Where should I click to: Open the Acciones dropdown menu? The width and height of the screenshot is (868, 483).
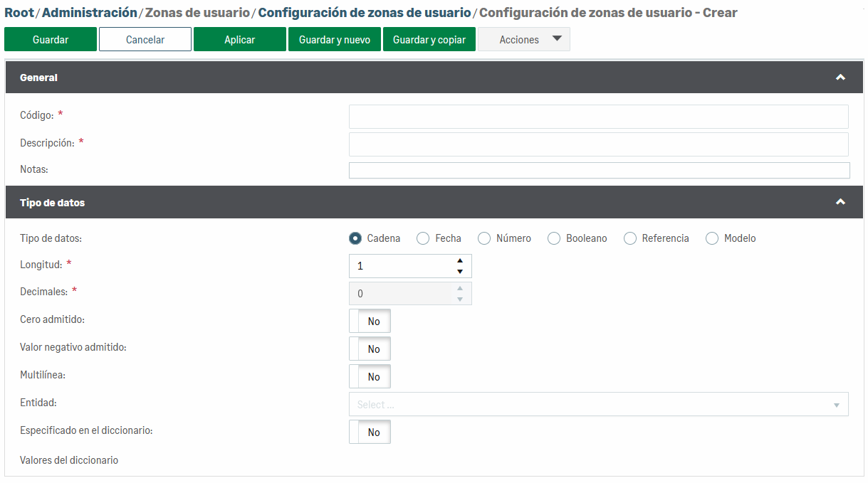[x=523, y=40]
